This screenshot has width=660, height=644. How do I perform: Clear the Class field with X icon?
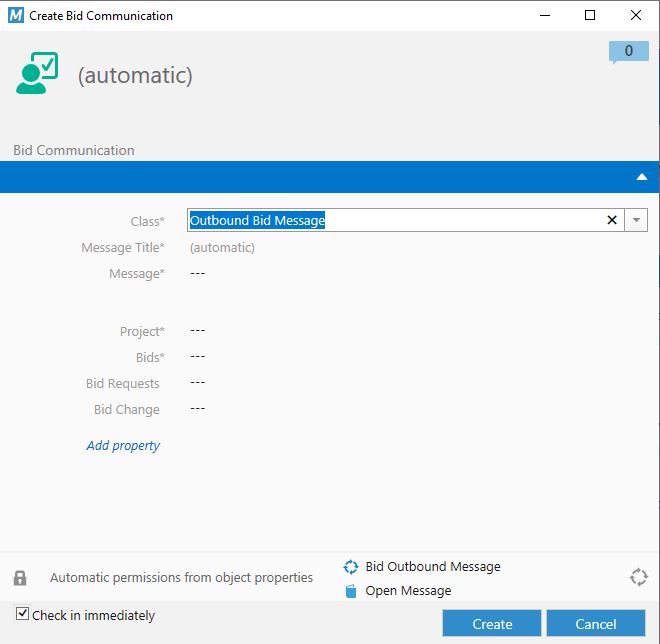[x=612, y=220]
